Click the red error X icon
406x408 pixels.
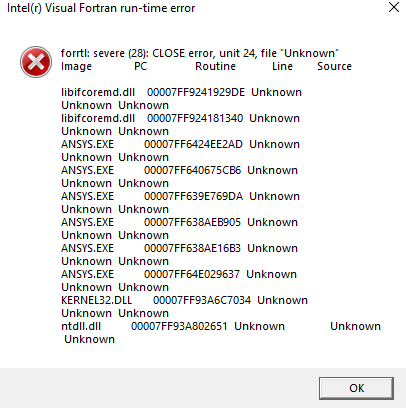[x=36, y=62]
